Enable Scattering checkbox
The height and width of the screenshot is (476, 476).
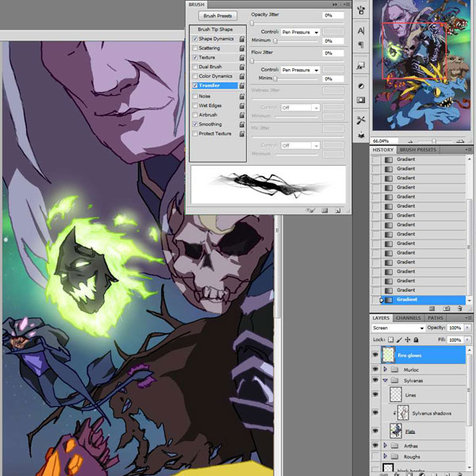coord(195,48)
